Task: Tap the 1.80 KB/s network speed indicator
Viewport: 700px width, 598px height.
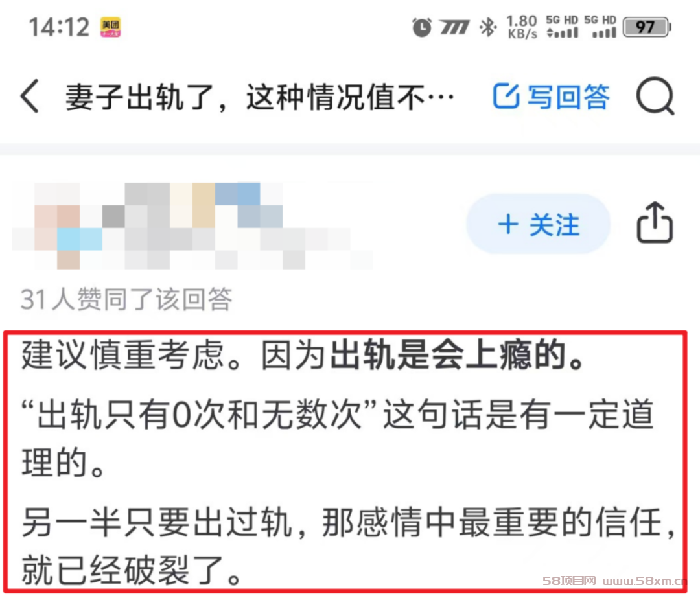Action: 522,27
